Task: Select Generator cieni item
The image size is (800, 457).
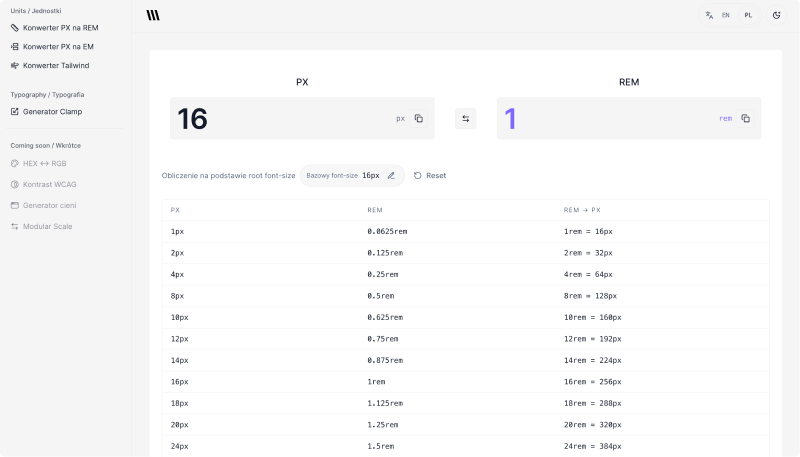Action: coord(44,206)
